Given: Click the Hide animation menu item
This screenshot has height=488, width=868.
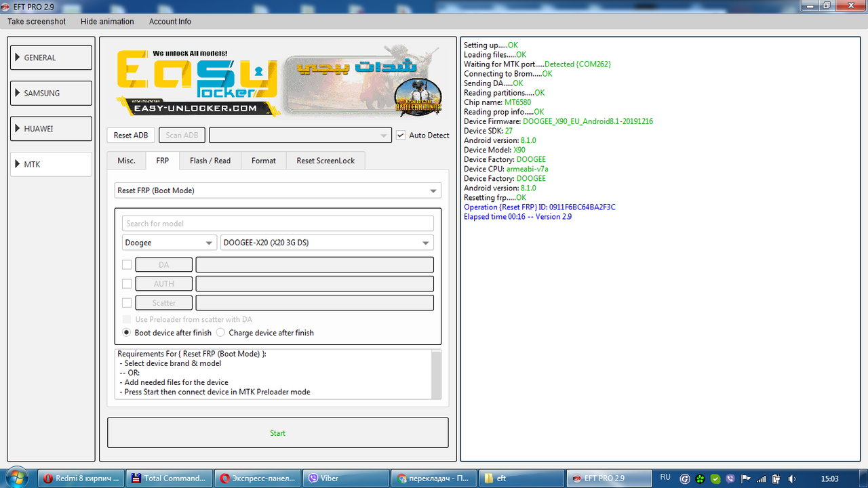Looking at the screenshot, I should pos(107,22).
